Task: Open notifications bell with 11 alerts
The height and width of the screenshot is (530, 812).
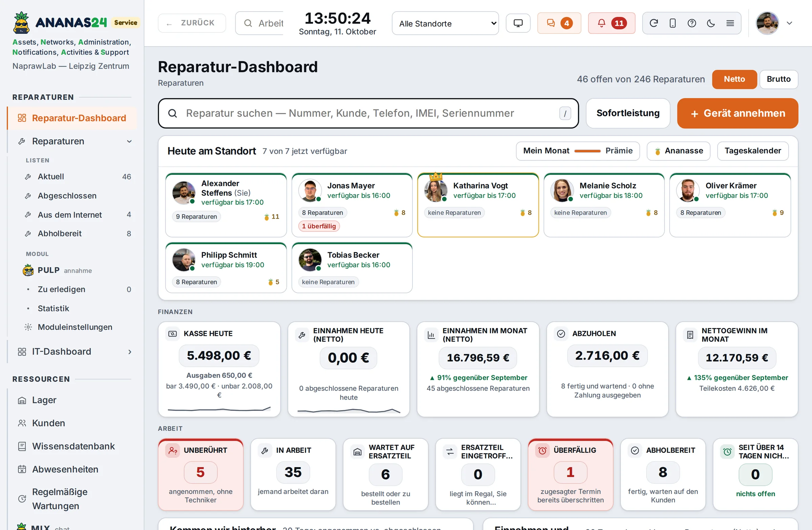Action: (x=611, y=23)
